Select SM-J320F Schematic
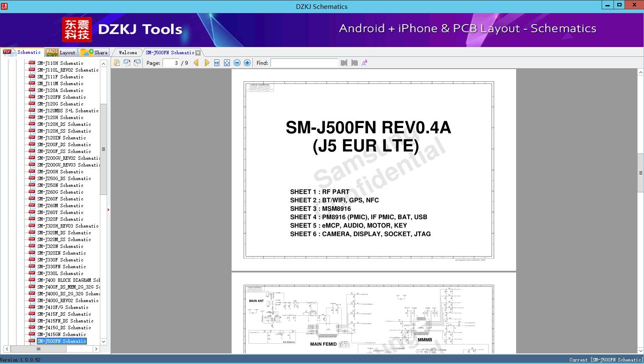 click(x=60, y=219)
